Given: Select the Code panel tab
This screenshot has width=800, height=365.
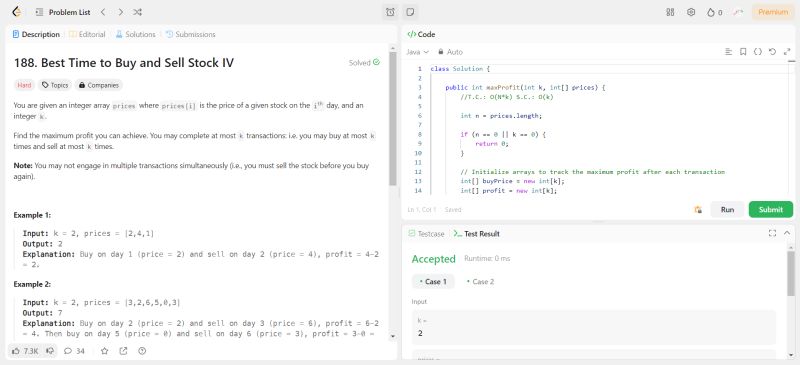Looking at the screenshot, I should (421, 34).
